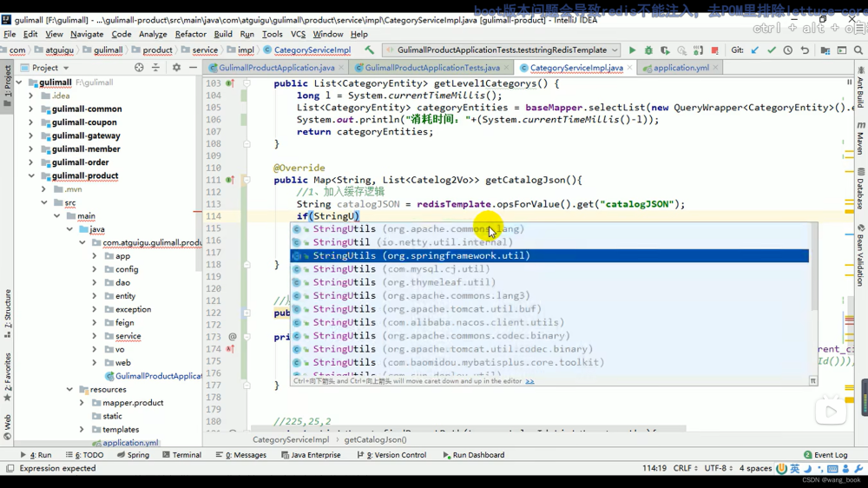Click gutter marker on line 103
868x488 pixels.
(230, 83)
